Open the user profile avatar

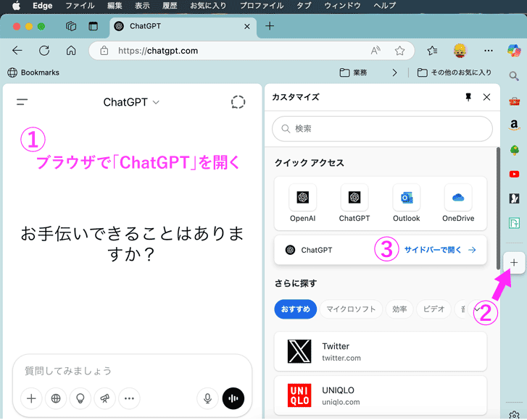460,51
